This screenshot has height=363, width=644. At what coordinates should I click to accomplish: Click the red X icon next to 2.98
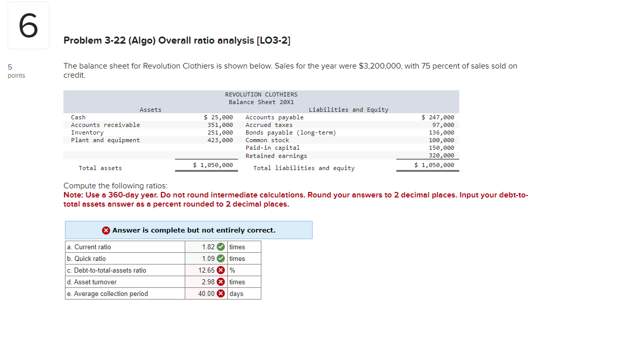point(221,282)
